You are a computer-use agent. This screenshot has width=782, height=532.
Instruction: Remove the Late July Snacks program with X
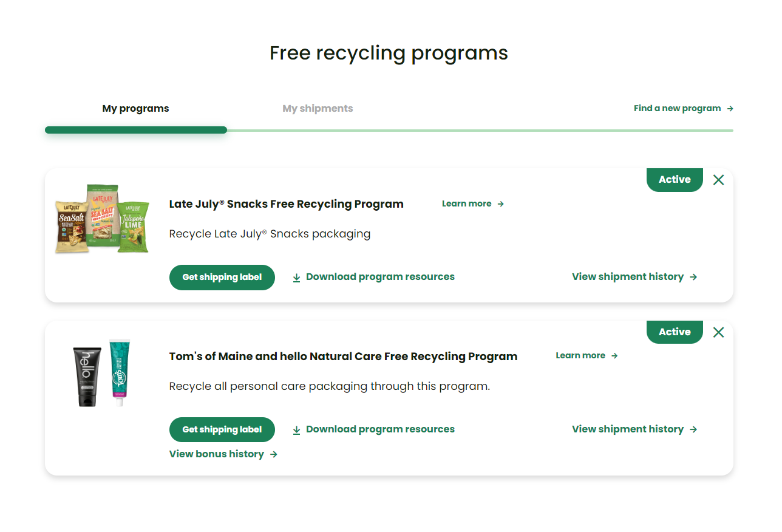(x=718, y=180)
